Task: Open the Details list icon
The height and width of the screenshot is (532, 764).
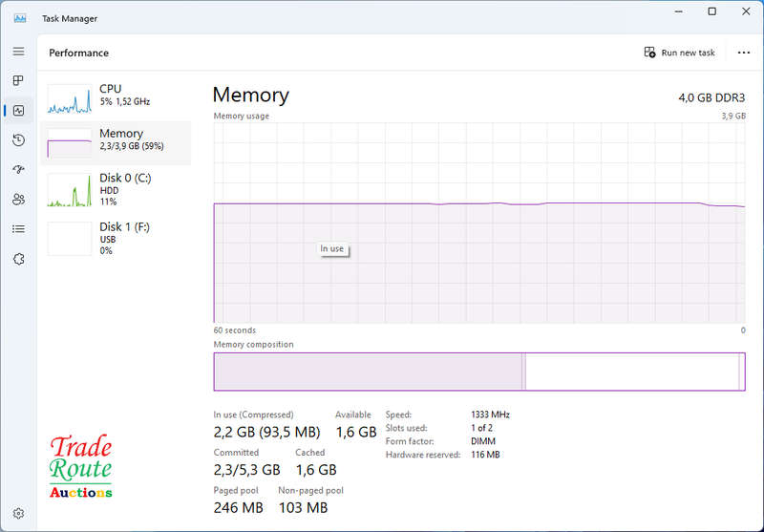Action: pyautogui.click(x=18, y=229)
